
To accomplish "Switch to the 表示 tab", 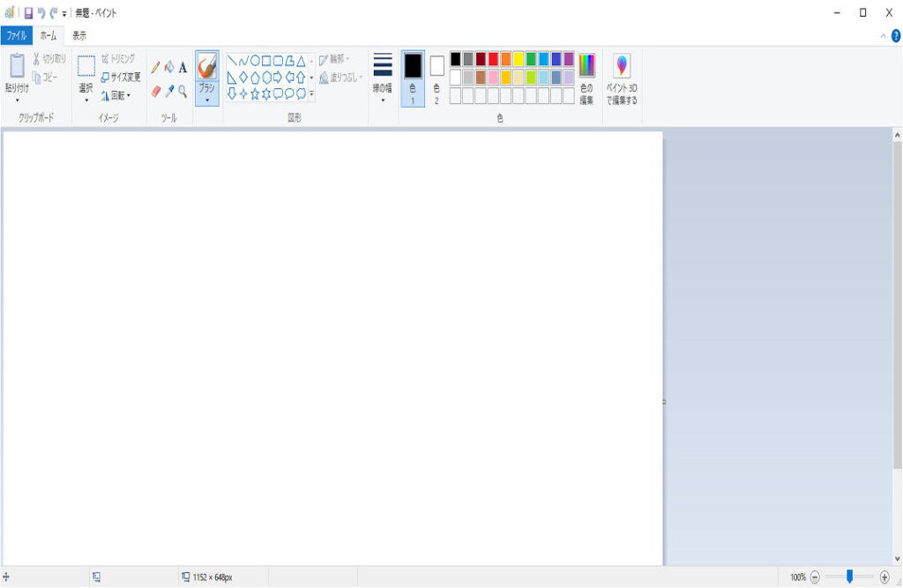I will (79, 36).
